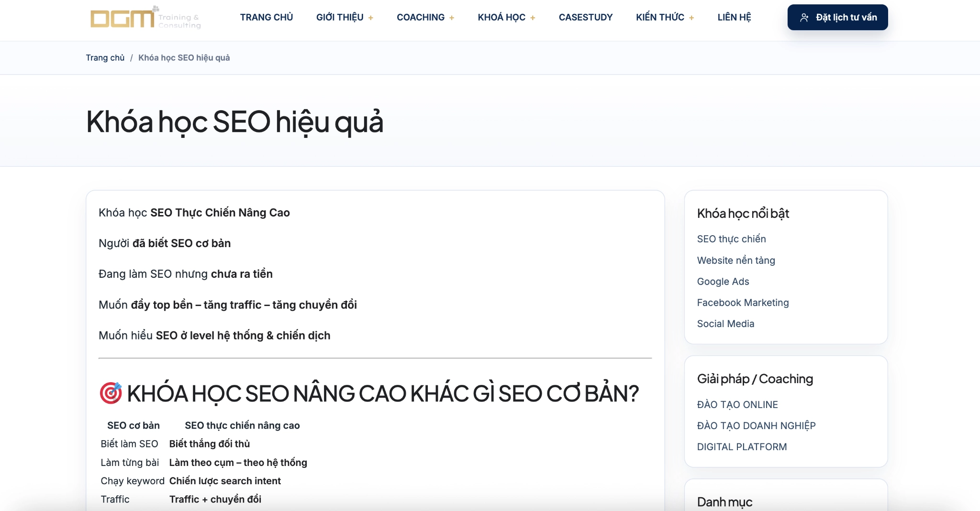Screen dimensions: 980x511
Task: Click the Traffic + chuyển đổi table cell
Action: pos(215,499)
